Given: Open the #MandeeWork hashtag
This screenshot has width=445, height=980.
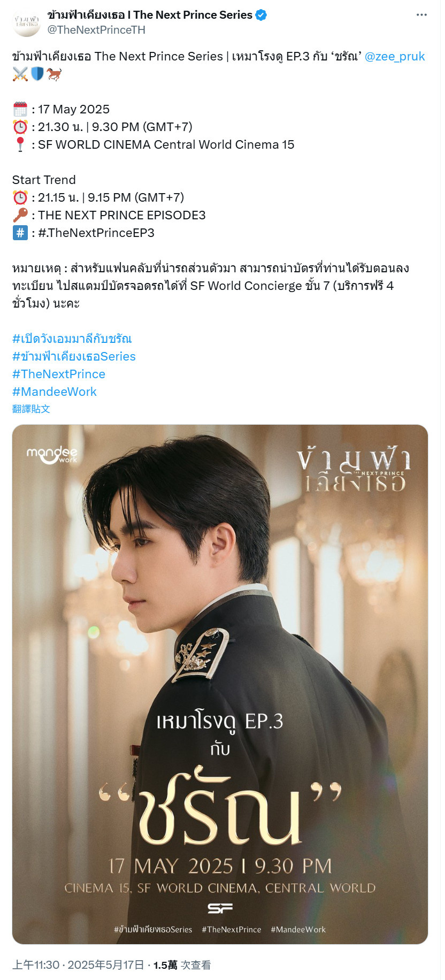Looking at the screenshot, I should 55,392.
